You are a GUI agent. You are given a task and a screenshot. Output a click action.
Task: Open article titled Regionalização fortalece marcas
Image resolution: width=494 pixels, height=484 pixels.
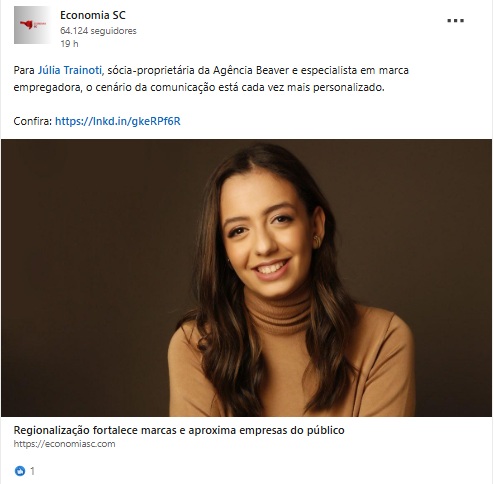point(179,430)
